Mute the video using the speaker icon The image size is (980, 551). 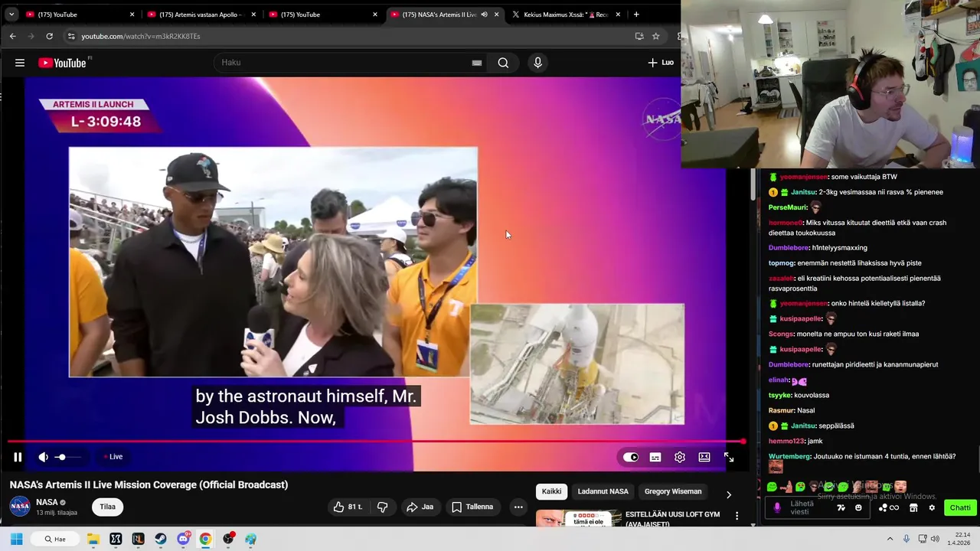[44, 457]
